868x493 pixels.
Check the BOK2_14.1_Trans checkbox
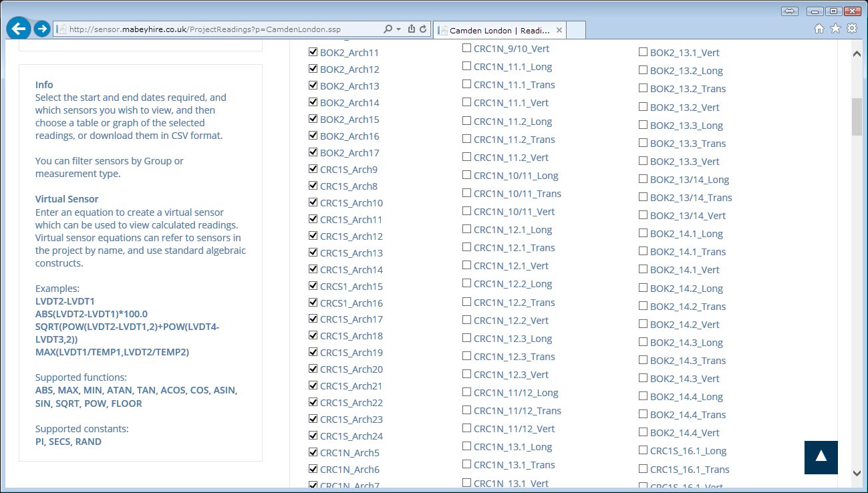pyautogui.click(x=643, y=251)
